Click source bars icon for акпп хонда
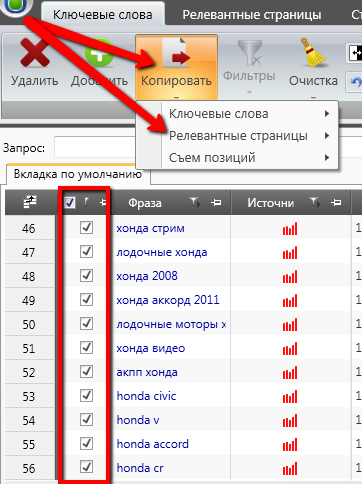 coord(290,373)
